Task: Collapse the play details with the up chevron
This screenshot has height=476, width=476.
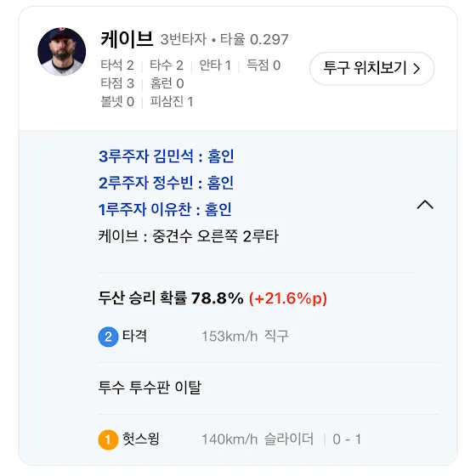Action: [425, 205]
